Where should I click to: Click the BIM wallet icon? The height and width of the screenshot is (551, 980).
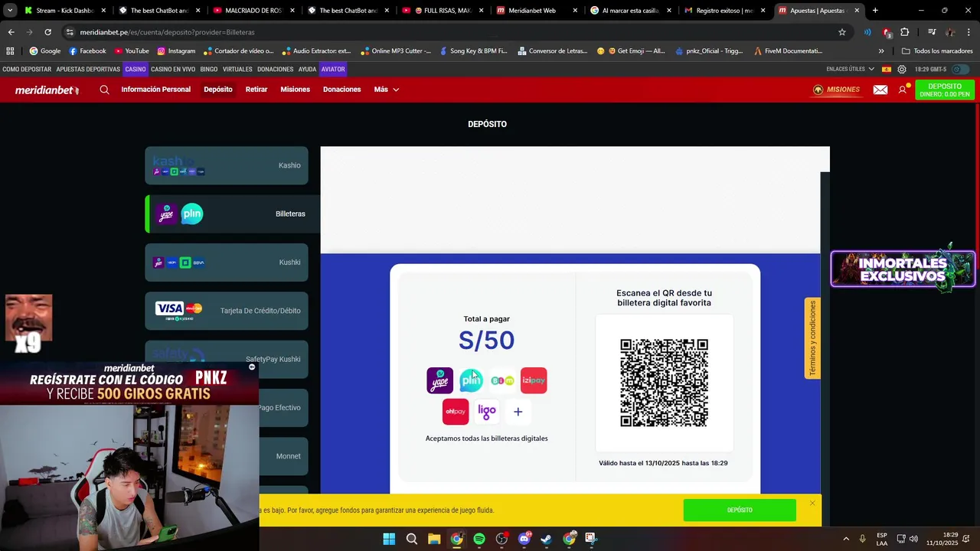pos(502,380)
